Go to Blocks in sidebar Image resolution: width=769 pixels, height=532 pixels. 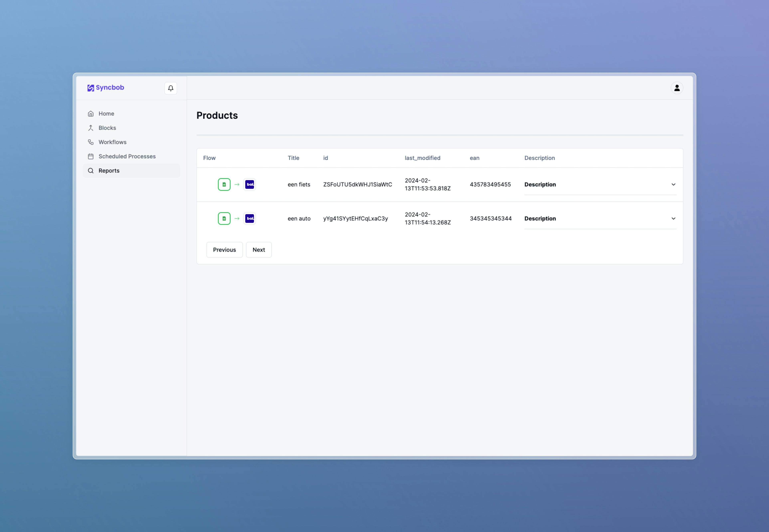coord(107,128)
